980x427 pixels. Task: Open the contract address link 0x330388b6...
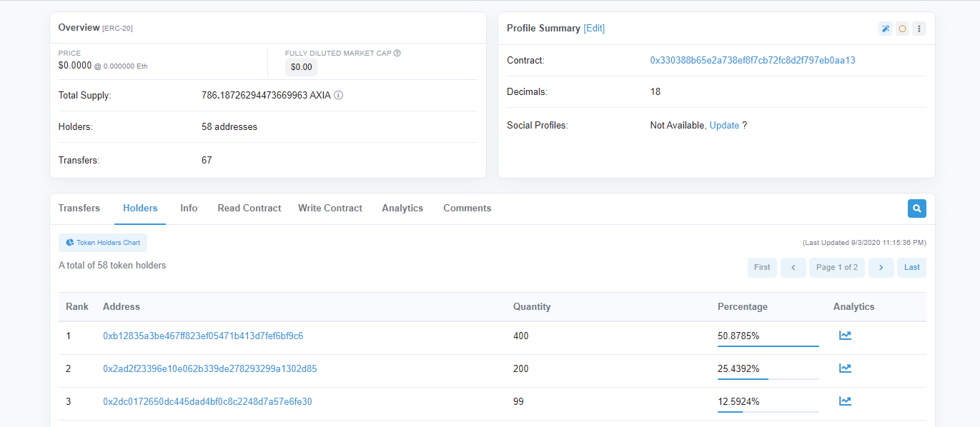(x=753, y=61)
